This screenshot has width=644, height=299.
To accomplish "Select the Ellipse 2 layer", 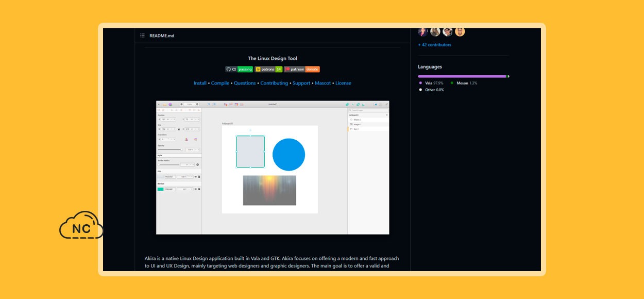I will coord(368,120).
